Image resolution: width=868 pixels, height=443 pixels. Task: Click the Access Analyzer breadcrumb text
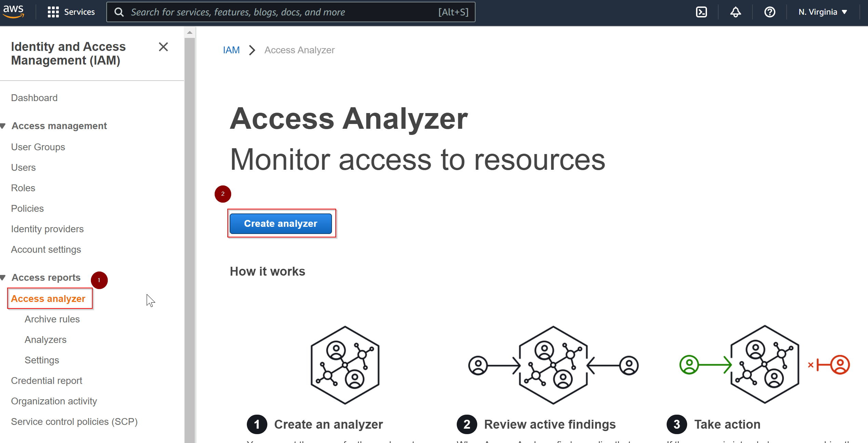coord(299,50)
